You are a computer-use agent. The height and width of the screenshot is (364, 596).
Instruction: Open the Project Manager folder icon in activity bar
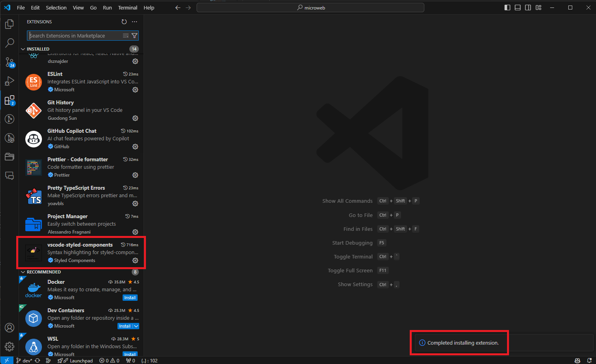(9, 157)
